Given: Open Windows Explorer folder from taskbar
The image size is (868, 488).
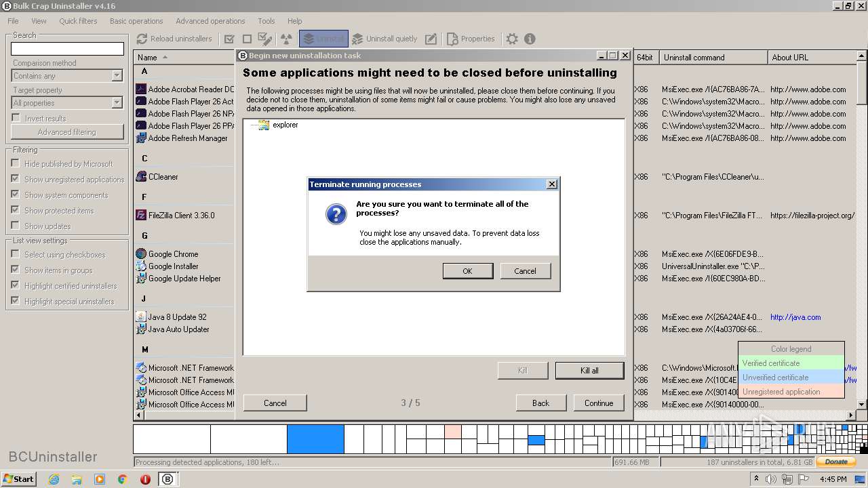Looking at the screenshot, I should (77, 479).
